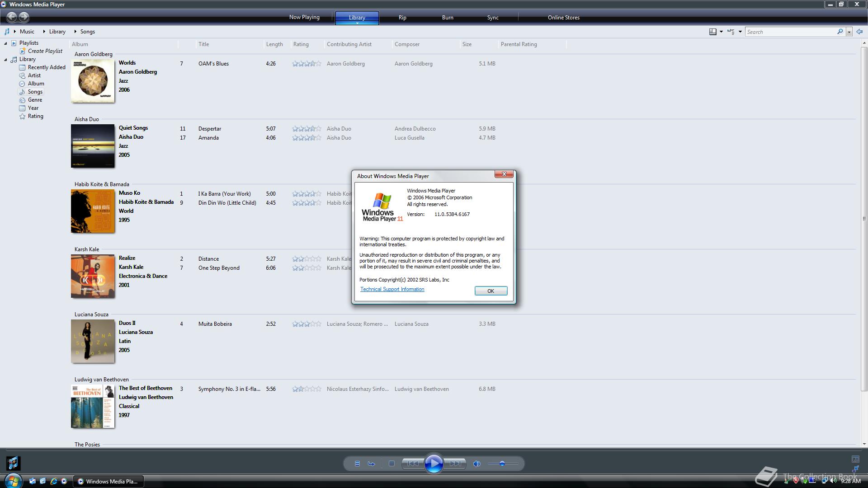Image resolution: width=868 pixels, height=488 pixels.
Task: Open the Technical Support Information link
Action: 392,289
